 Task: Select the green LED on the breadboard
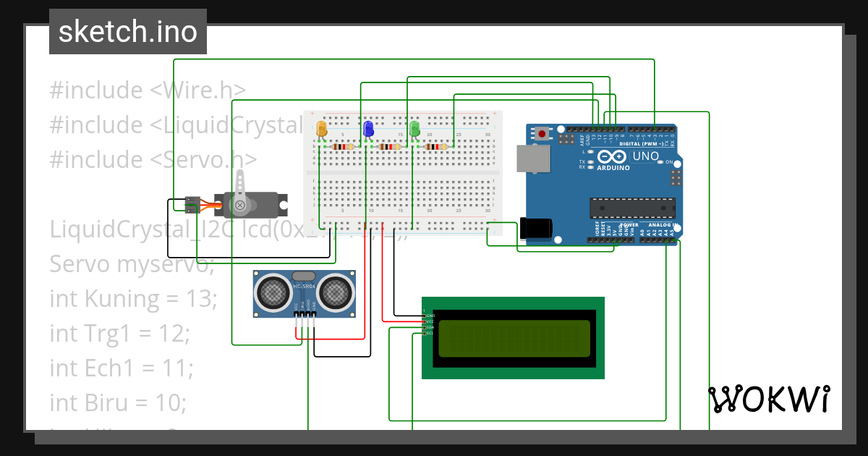[x=414, y=127]
